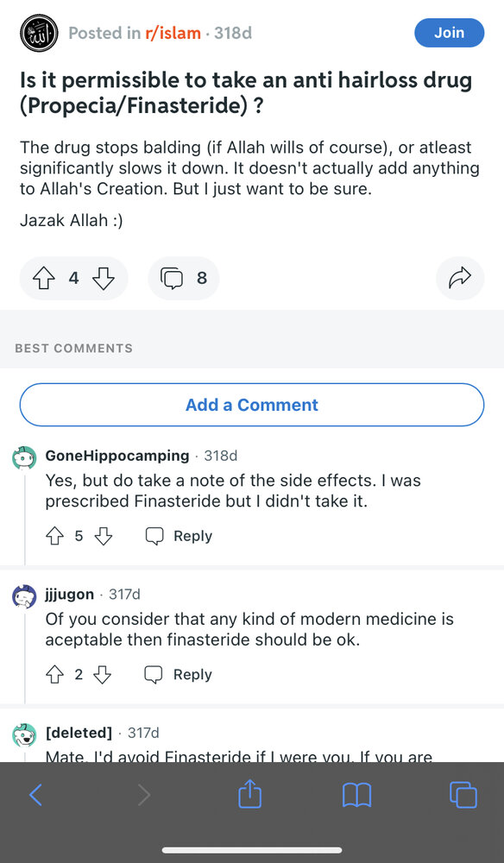Reply to GoneHippocamping's comment

tap(179, 536)
